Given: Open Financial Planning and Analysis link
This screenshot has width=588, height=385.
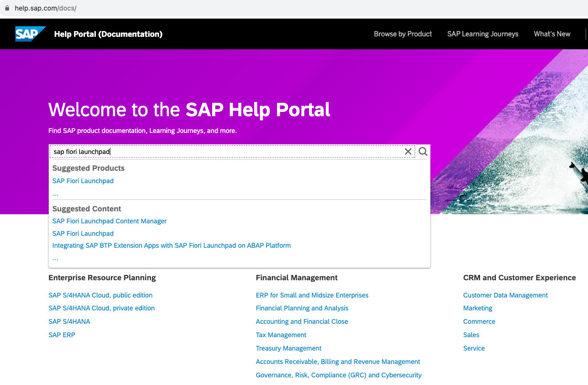Looking at the screenshot, I should pos(302,308).
